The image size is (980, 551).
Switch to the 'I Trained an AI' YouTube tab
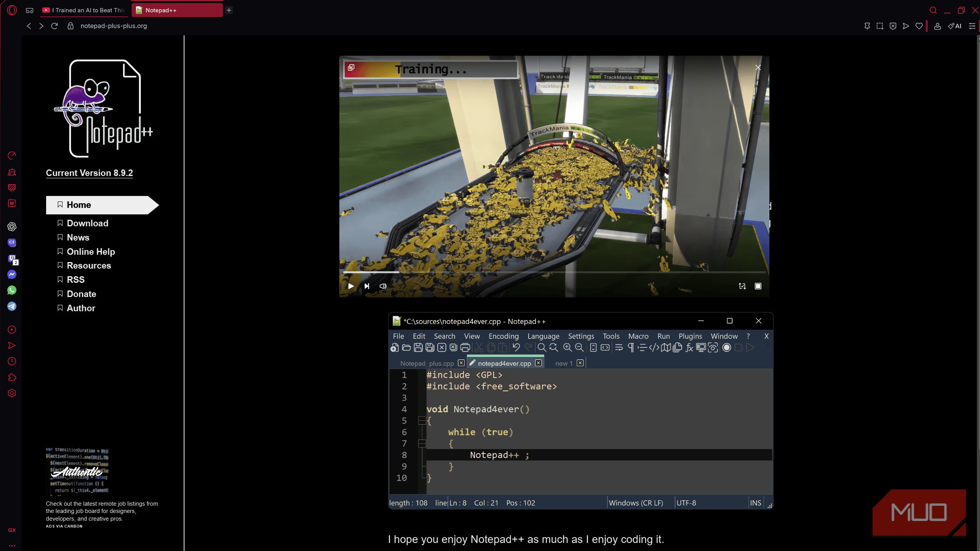(x=84, y=10)
